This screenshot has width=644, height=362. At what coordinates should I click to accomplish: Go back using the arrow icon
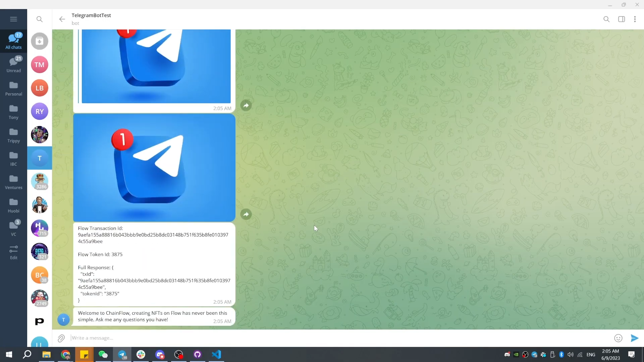click(x=62, y=19)
